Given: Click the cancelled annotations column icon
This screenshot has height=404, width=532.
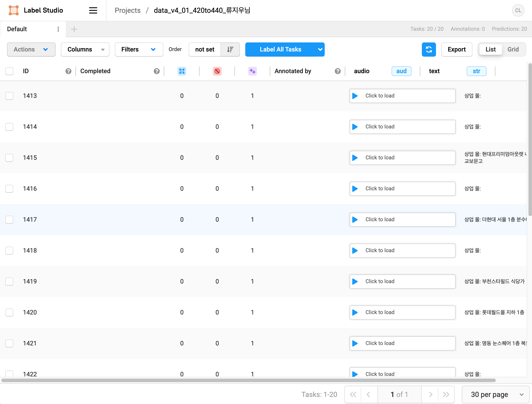Looking at the screenshot, I should pyautogui.click(x=217, y=71).
